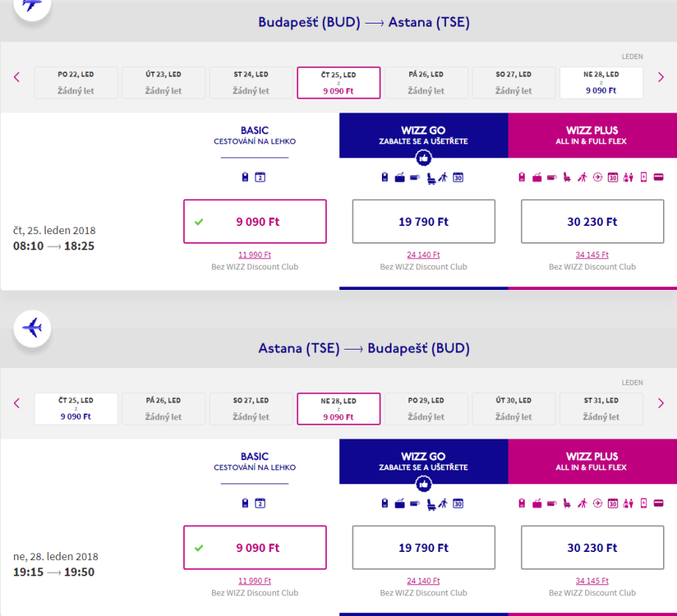The image size is (677, 616).
Task: Select the 19 790 Ft WIZZ GO outbound fare
Action: coord(423,222)
